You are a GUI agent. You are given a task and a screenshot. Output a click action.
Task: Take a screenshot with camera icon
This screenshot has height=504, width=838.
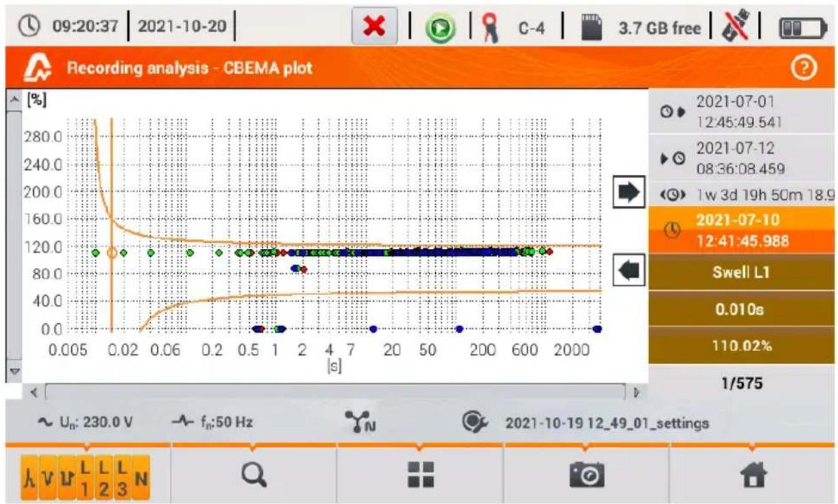pyautogui.click(x=586, y=476)
